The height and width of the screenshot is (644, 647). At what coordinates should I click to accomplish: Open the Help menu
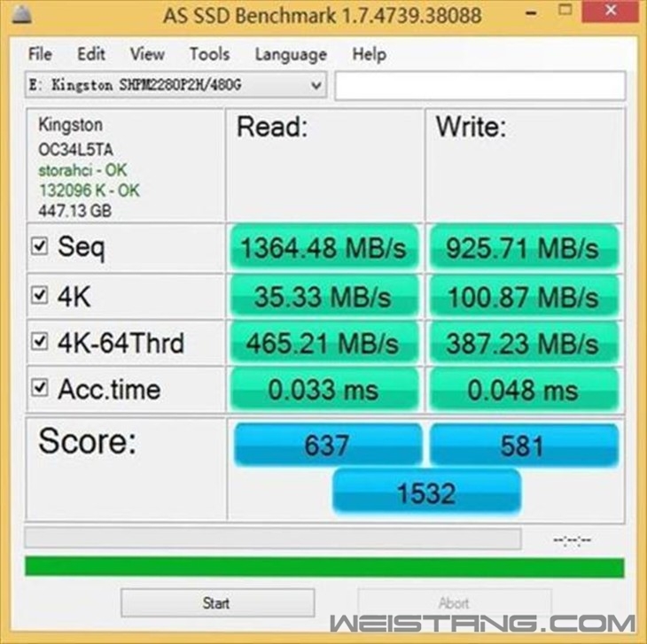370,54
